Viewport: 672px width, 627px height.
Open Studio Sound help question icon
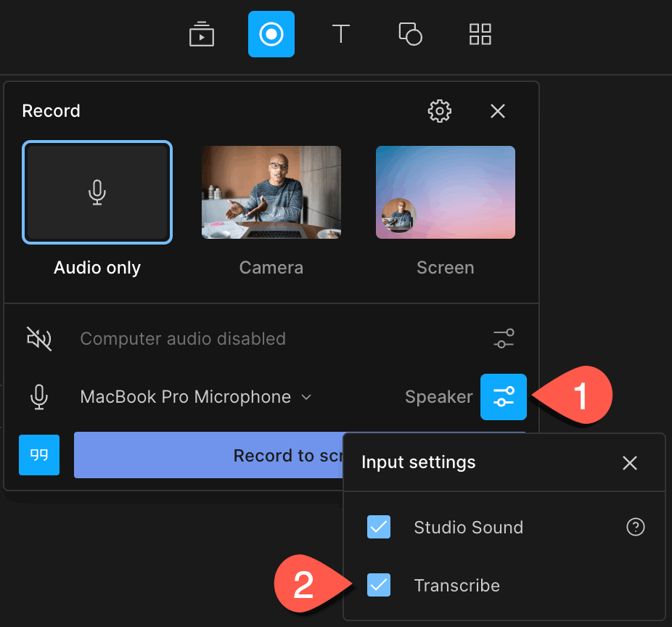pyautogui.click(x=636, y=527)
